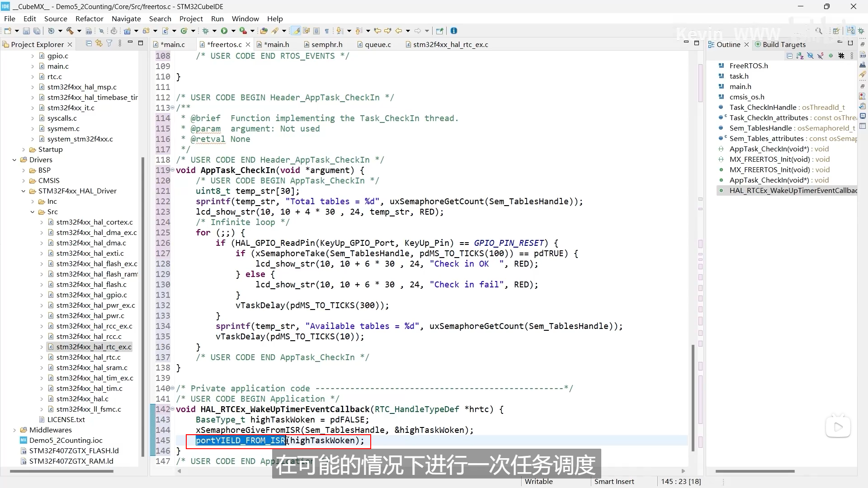Click the Next Annotation icon

click(x=340, y=31)
